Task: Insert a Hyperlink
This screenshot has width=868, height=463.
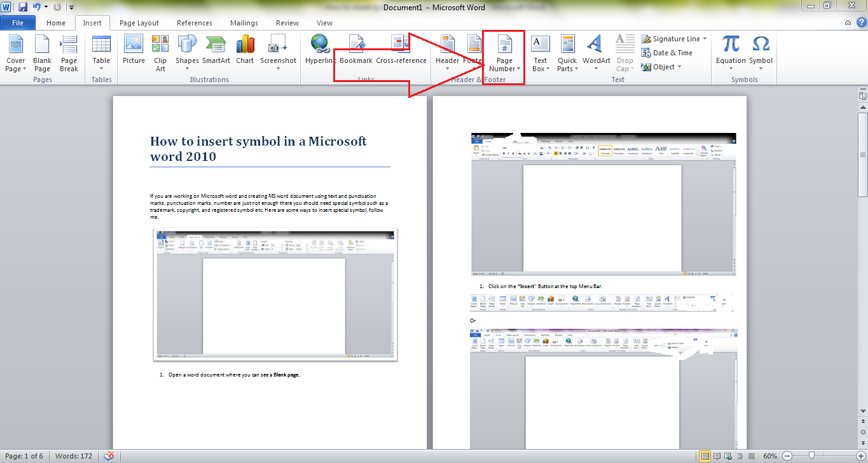Action: [320, 50]
